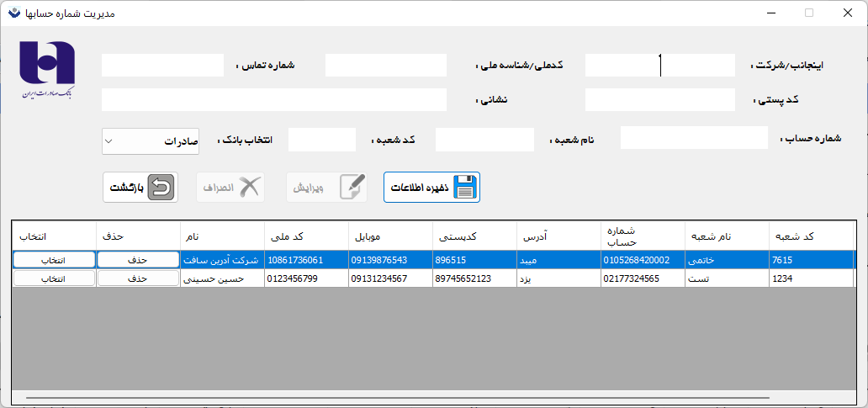Click the کد شعبه column header

click(812, 236)
